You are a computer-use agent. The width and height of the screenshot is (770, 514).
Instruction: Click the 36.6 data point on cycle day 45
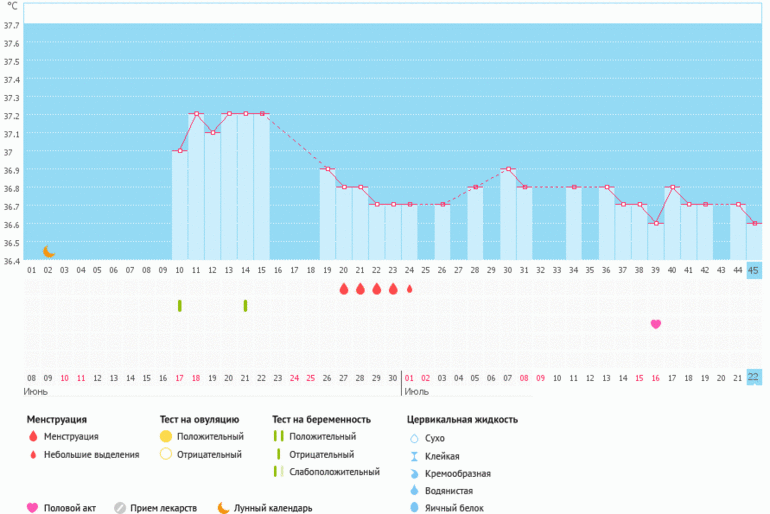[755, 223]
